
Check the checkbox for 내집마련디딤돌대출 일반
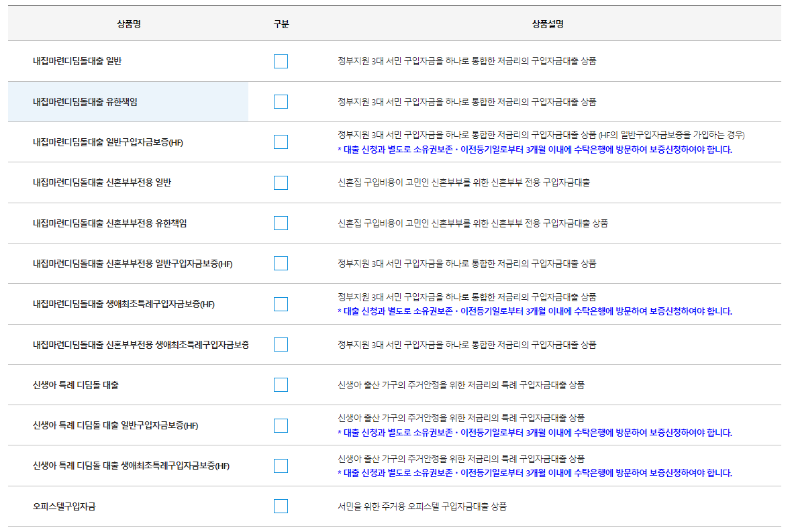point(280,61)
